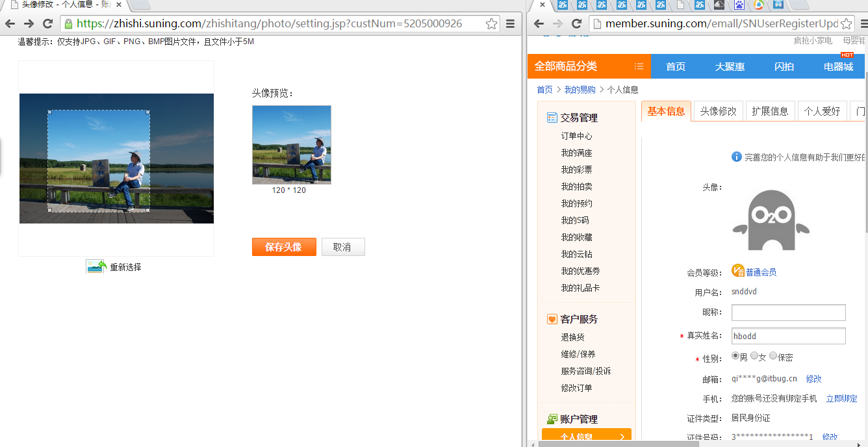Click the 客户服务 heart icon
Image resolution: width=868 pixels, height=447 pixels.
[552, 319]
